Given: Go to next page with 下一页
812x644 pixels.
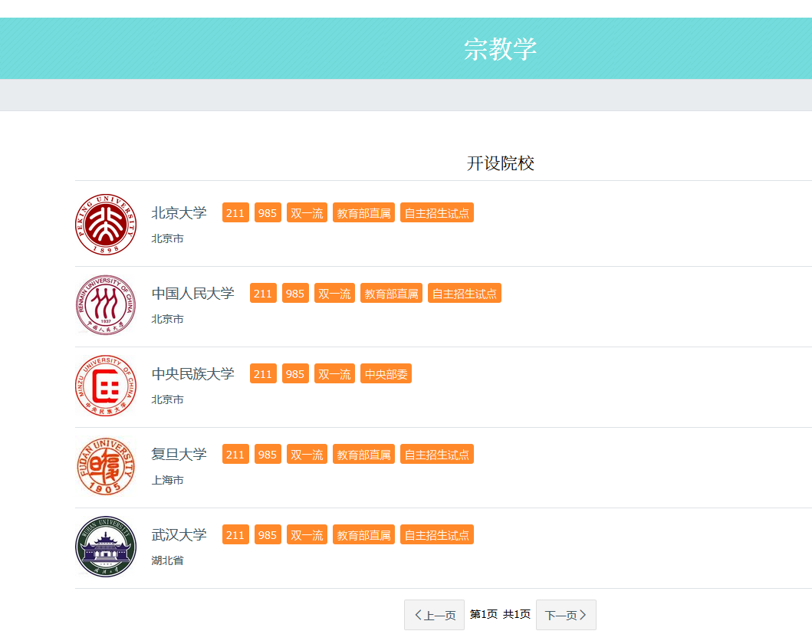Looking at the screenshot, I should [566, 615].
